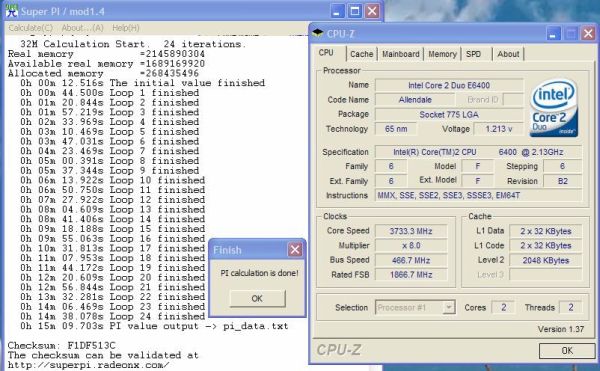This screenshot has width=600, height=371.
Task: Open the Calculate(C) menu
Action: pyautogui.click(x=31, y=28)
